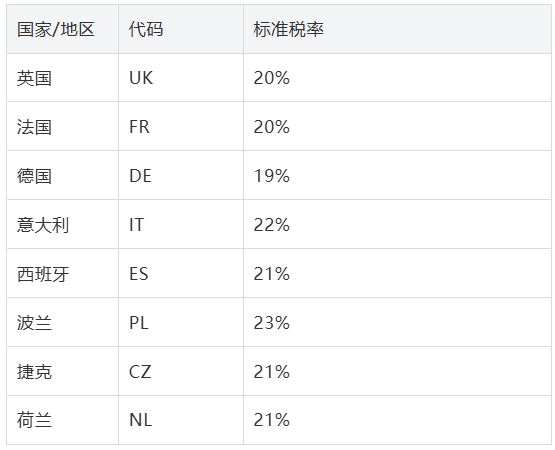Click the FR code cell
Viewport: 555px width, 450px height.
click(181, 127)
